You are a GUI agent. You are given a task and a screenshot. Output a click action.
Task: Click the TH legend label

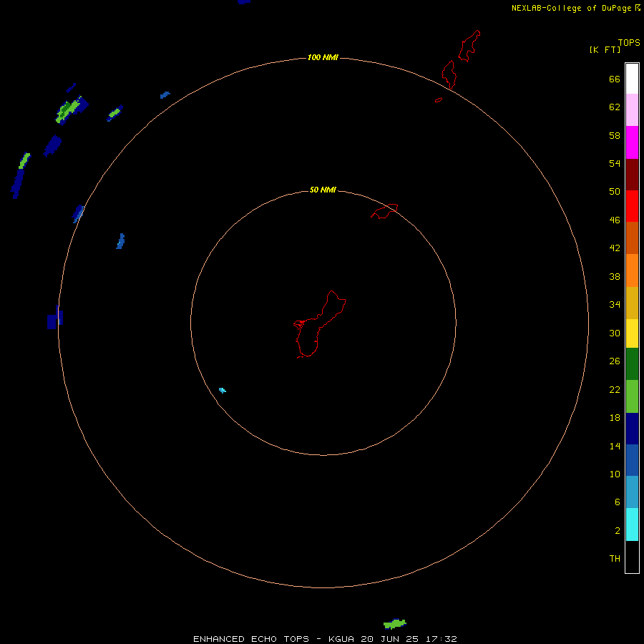point(615,558)
